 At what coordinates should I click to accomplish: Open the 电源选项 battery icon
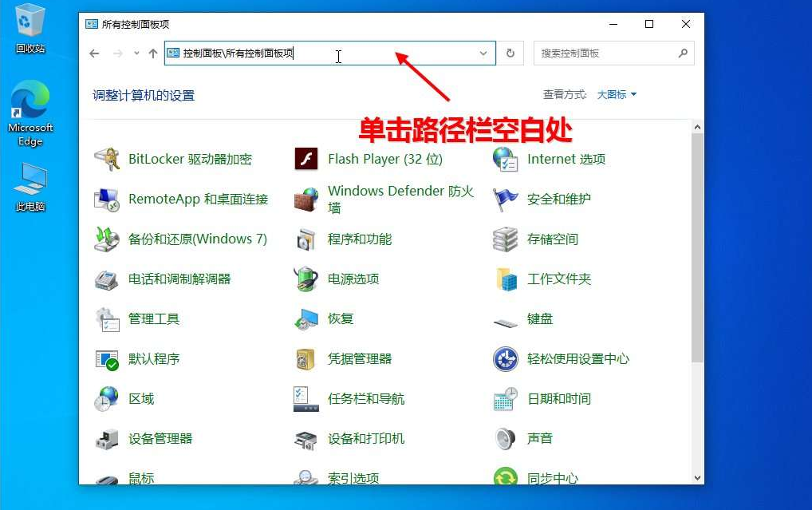pyautogui.click(x=306, y=279)
